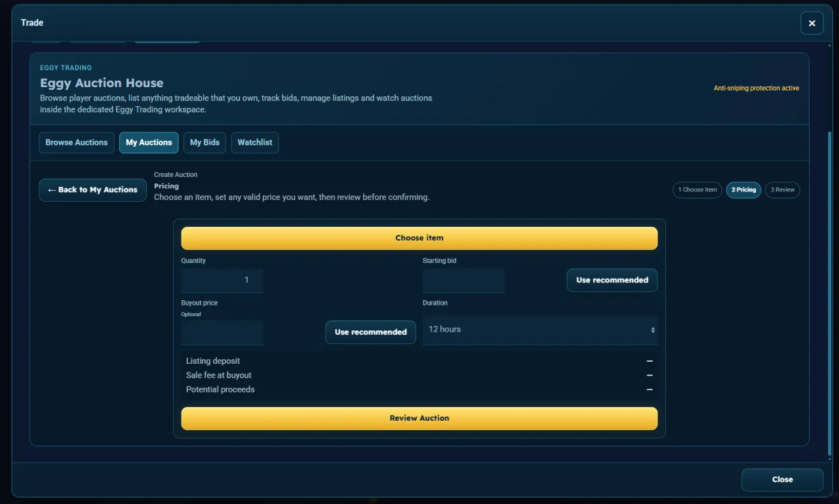
Task: Click the Close button at bottom
Action: pyautogui.click(x=782, y=480)
